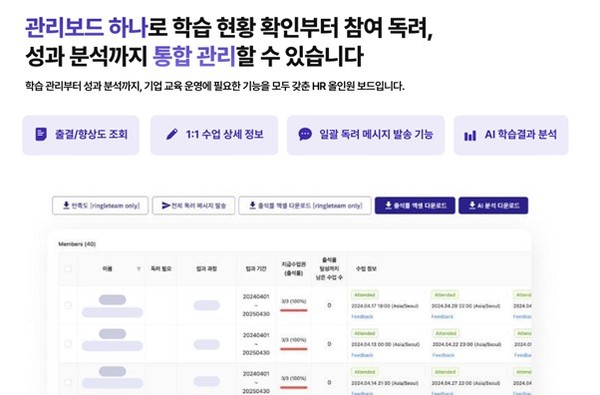This screenshot has width=600, height=395.
Task: Click the bar chart icon beside AI 학습결과 분석
Action: point(470,135)
